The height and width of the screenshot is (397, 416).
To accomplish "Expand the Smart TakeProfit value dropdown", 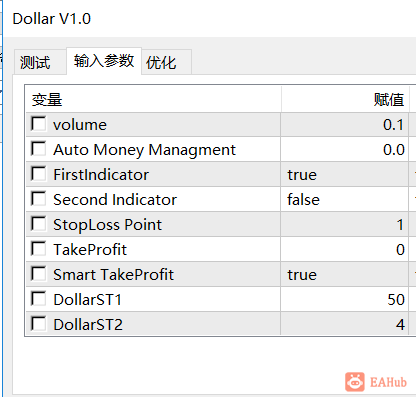I will (345, 274).
